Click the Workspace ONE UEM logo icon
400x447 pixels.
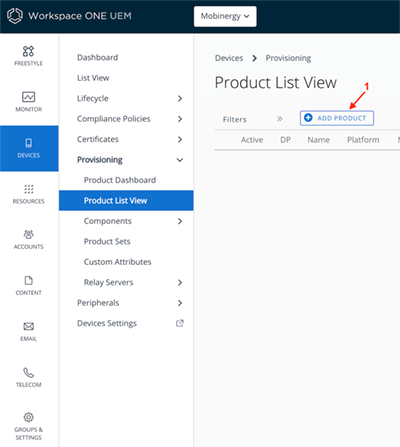click(15, 16)
